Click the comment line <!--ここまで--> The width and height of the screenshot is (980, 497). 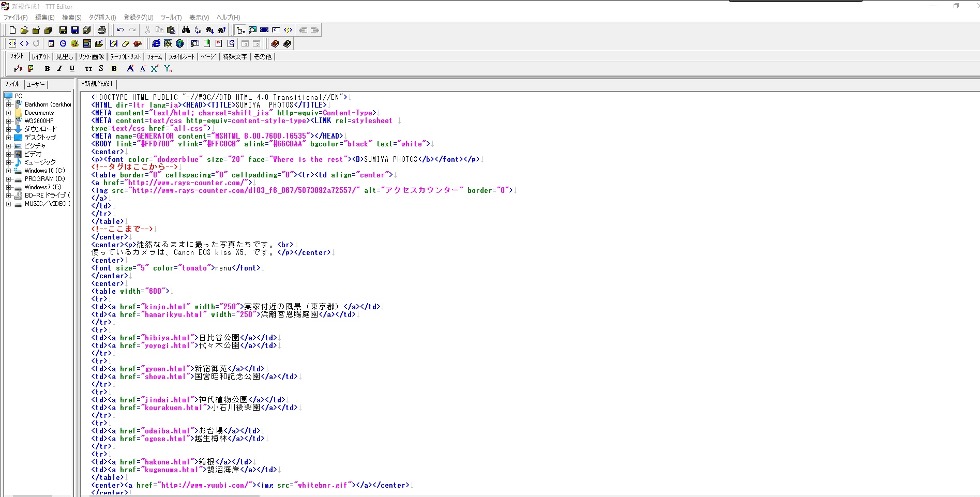(123, 229)
